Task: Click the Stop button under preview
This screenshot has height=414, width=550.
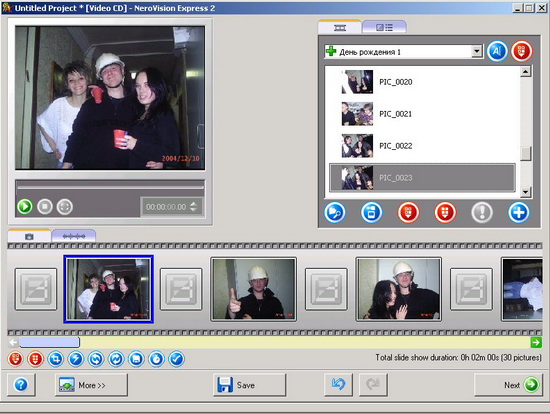Action: 45,207
